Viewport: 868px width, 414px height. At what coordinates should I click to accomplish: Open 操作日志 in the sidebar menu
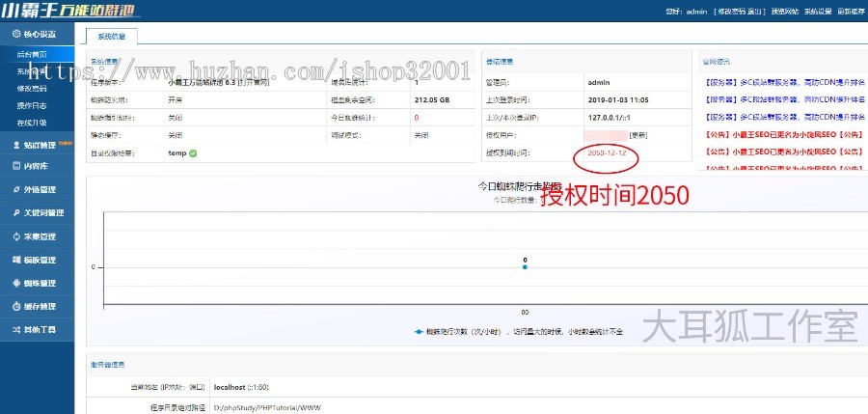[32, 105]
